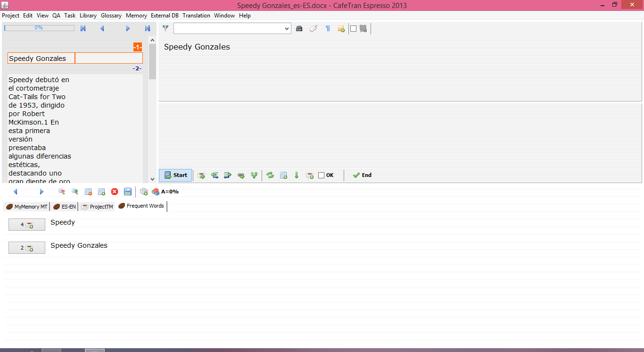Click the binoculars find icon
The height and width of the screenshot is (352, 644).
coord(299,28)
